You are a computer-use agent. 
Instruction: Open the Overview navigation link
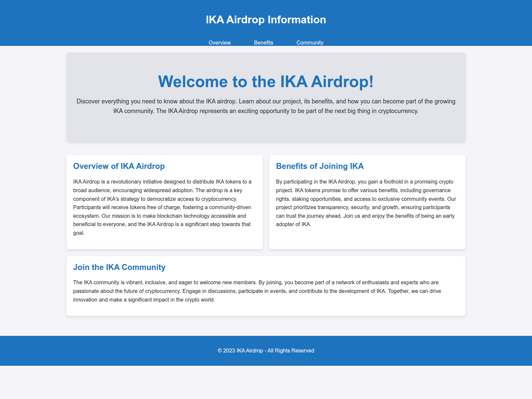click(219, 43)
